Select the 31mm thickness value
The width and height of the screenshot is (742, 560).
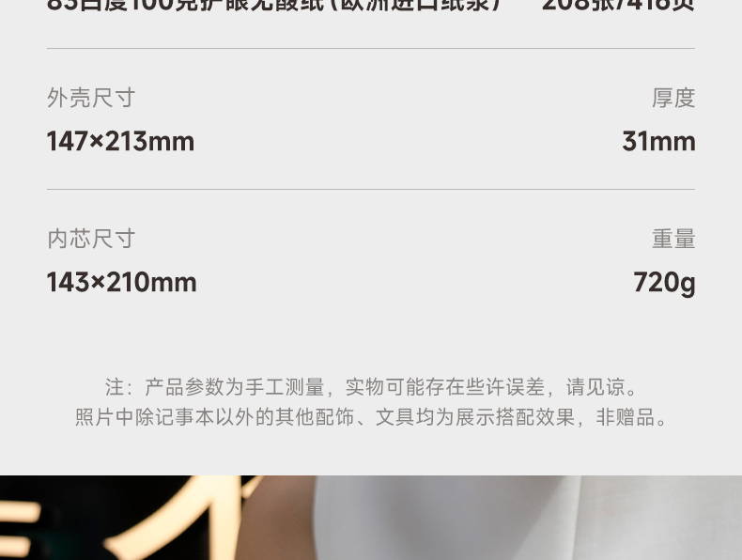(x=658, y=141)
